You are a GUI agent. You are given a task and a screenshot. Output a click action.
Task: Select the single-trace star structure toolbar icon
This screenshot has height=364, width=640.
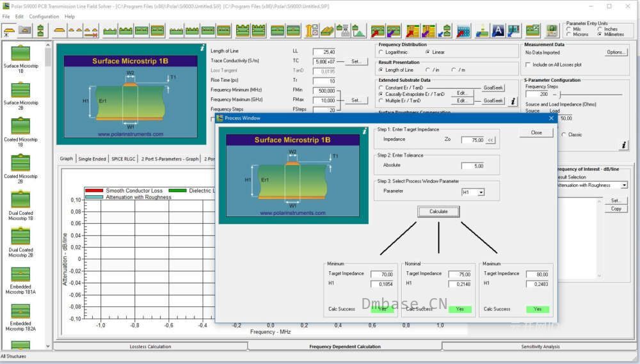tap(9, 31)
